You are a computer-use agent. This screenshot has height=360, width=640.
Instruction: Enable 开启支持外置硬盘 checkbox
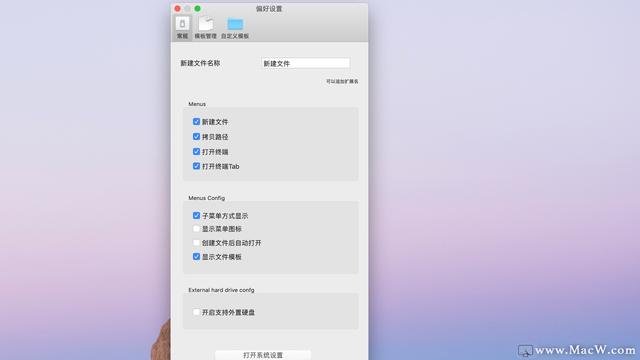pos(196,312)
